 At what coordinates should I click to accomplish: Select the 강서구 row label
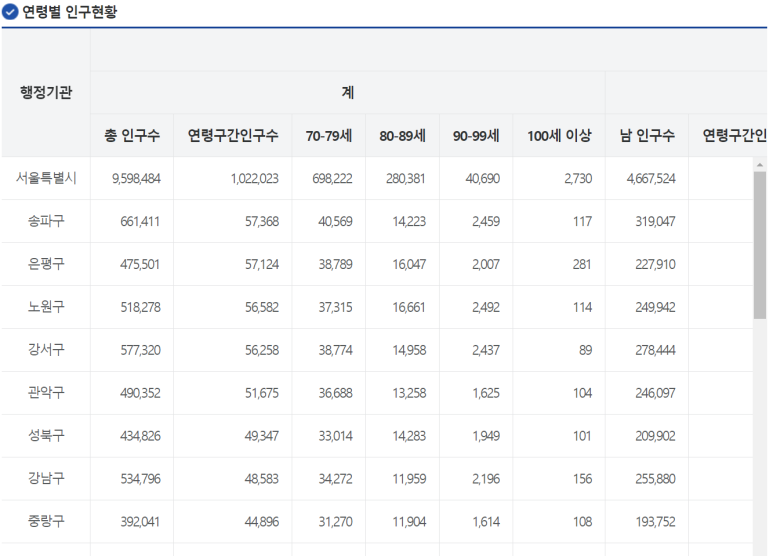coord(46,349)
